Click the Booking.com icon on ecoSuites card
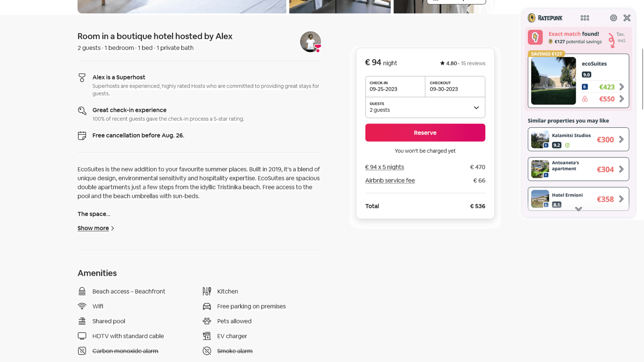644x362 pixels. pos(585,87)
